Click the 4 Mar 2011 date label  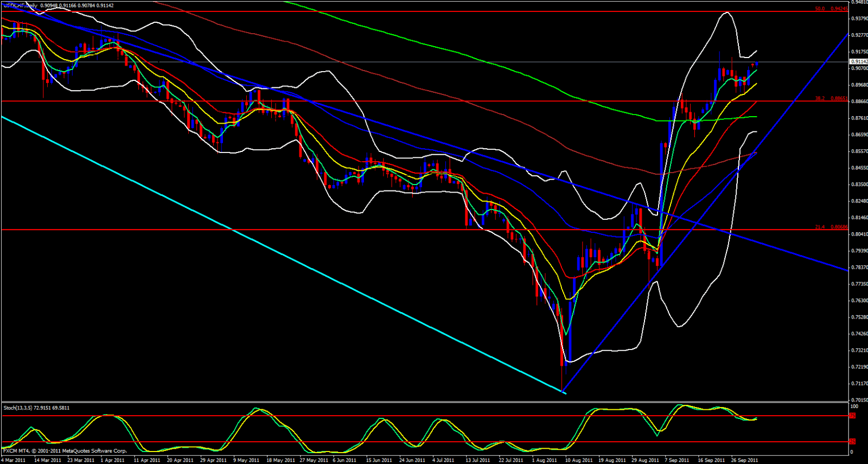click(14, 460)
